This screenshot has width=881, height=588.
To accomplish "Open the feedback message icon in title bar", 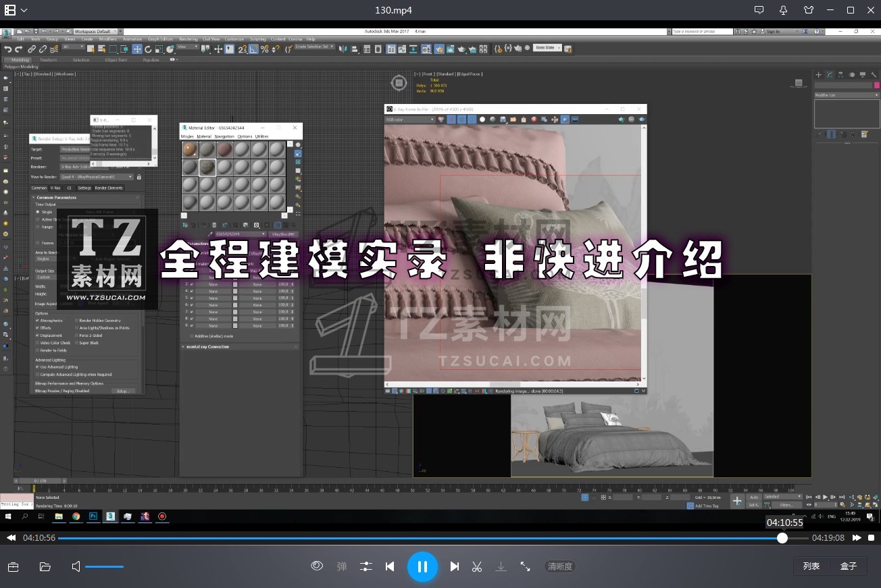I will point(759,10).
